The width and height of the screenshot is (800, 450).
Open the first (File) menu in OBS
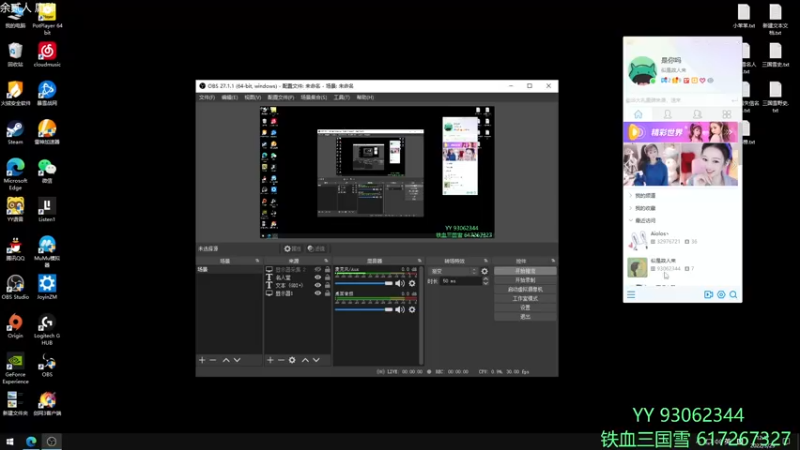(x=207, y=97)
